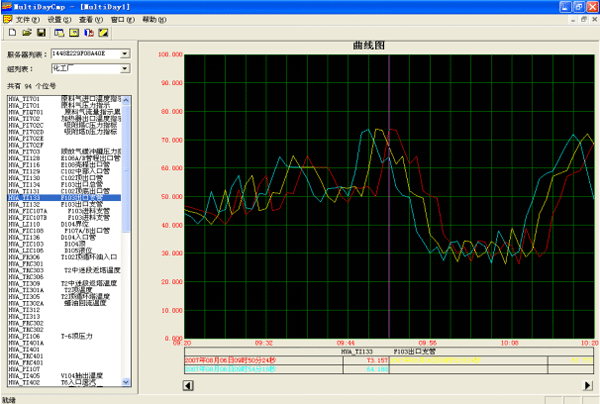This screenshot has width=600, height=404.
Task: Open the 查看 (V) menu
Action: [91, 19]
